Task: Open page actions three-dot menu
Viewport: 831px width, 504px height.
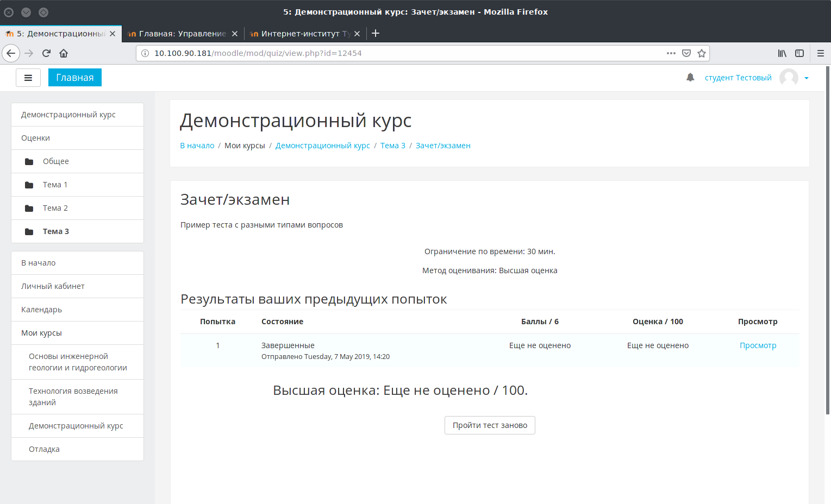Action: [x=671, y=53]
